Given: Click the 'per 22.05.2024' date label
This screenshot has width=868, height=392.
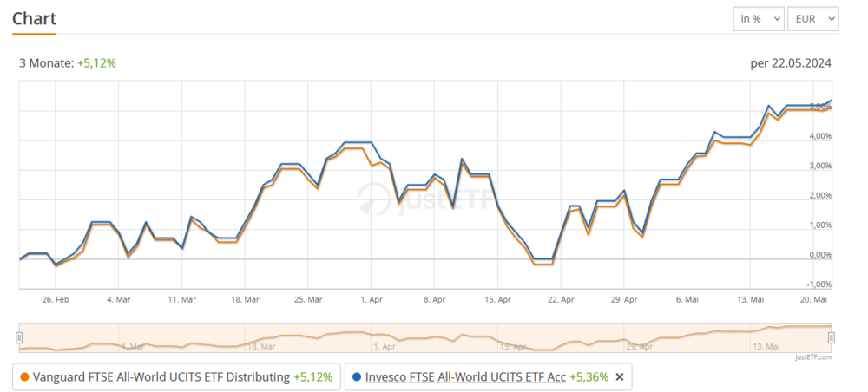Looking at the screenshot, I should point(791,62).
